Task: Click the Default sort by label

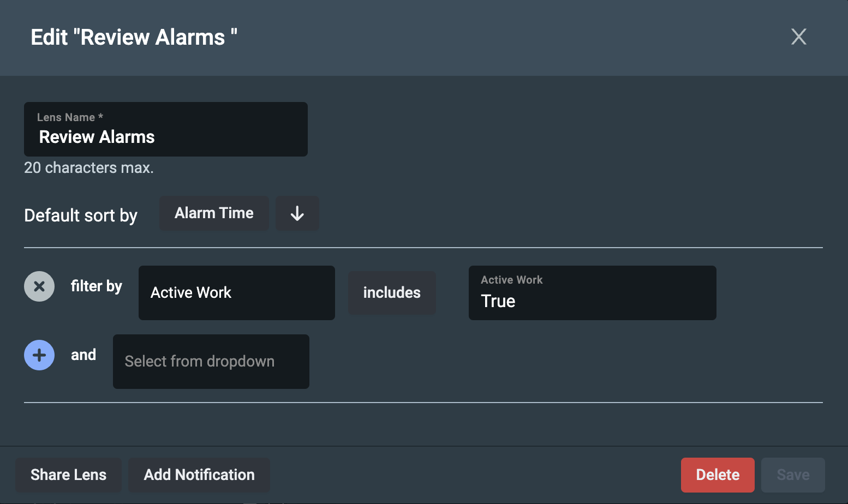Action: tap(81, 215)
